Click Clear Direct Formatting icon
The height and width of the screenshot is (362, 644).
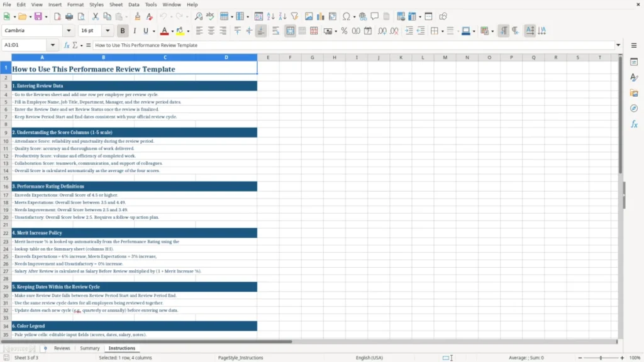pyautogui.click(x=150, y=16)
